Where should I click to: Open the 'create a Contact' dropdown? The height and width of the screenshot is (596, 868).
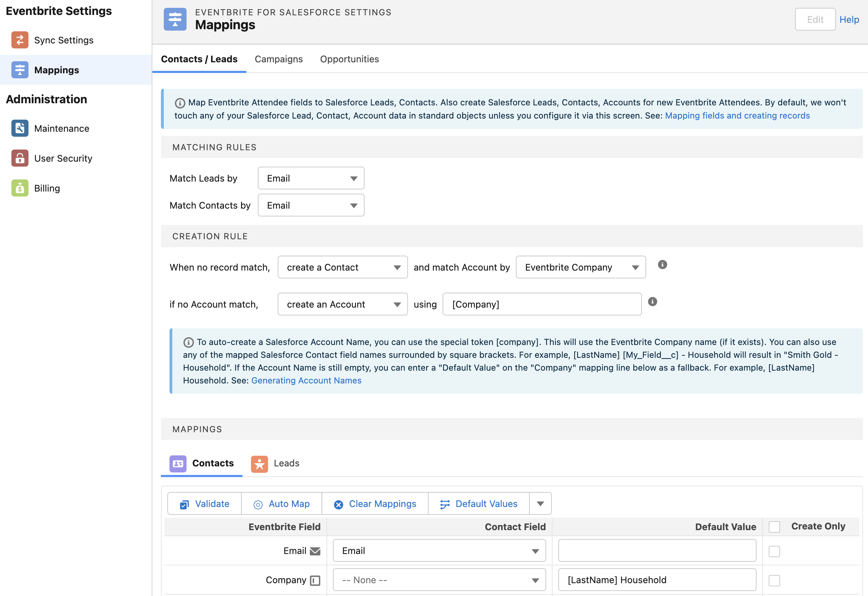point(343,267)
